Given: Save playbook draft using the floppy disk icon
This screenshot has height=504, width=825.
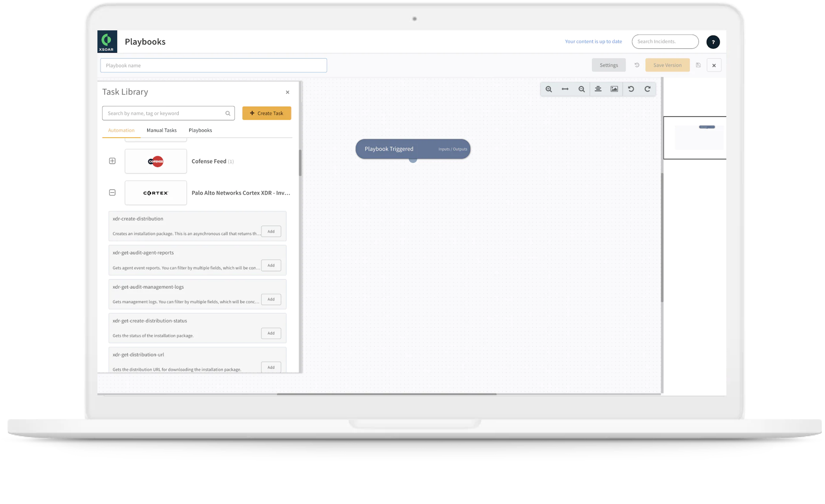Looking at the screenshot, I should (x=698, y=65).
